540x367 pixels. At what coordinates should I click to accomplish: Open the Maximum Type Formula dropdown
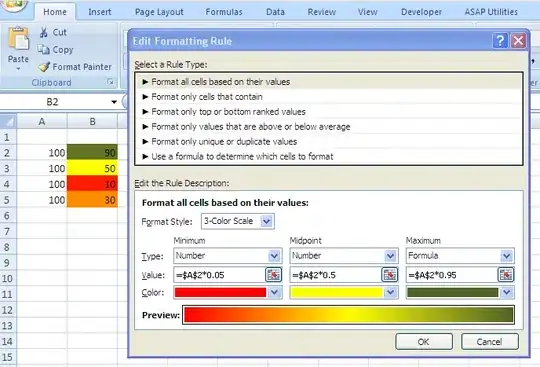coord(506,256)
